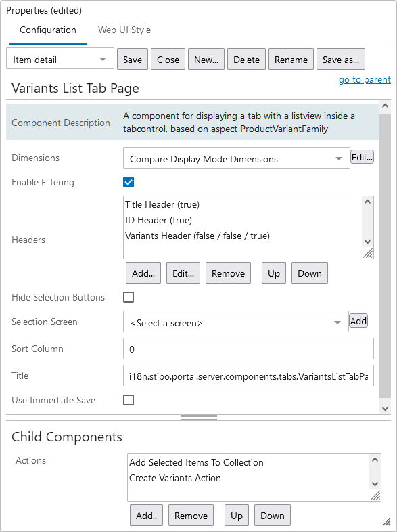Click the Actions list scroll-down arrow
This screenshot has width=397, height=532.
point(375,484)
